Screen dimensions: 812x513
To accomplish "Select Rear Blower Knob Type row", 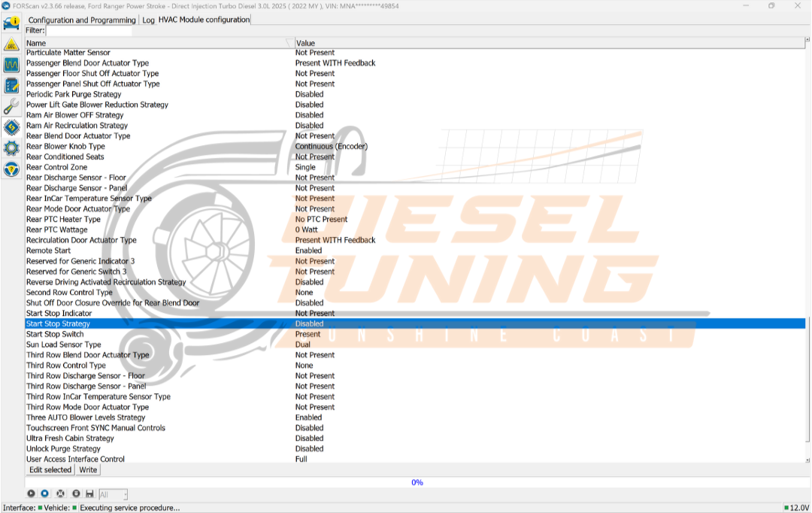I will point(415,146).
